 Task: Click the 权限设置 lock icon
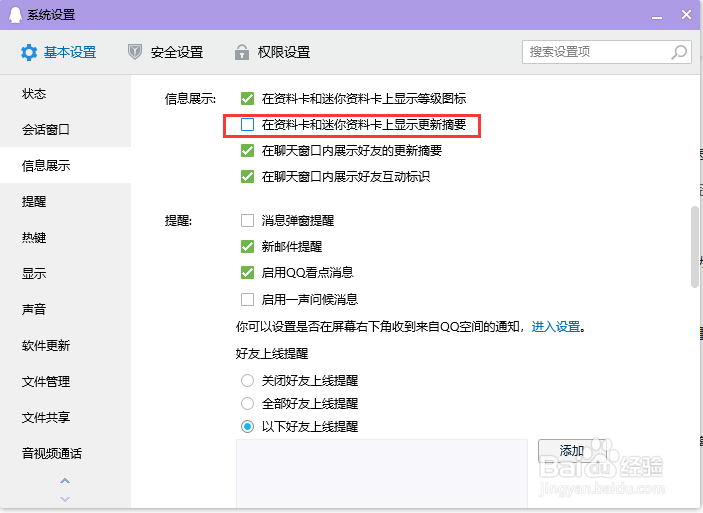[242, 52]
